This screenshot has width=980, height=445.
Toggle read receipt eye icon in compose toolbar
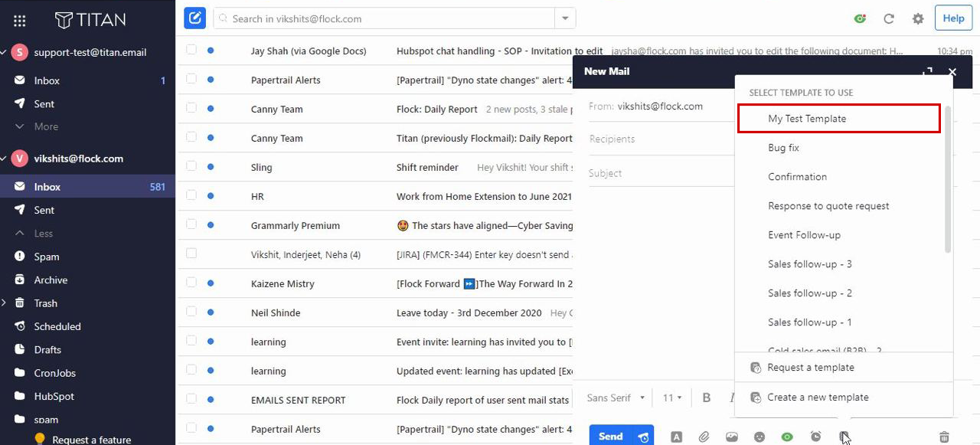click(787, 437)
